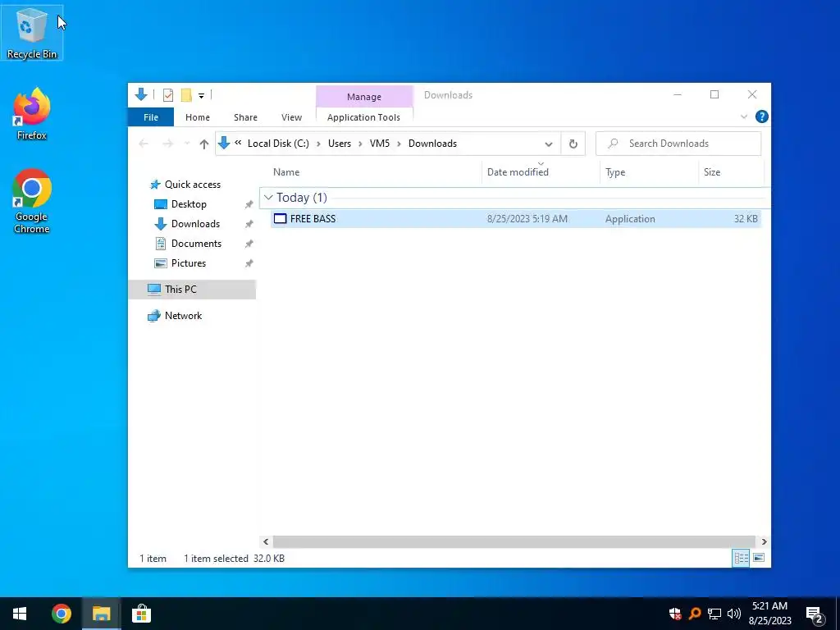Open Microsoft Store from taskbar
The image size is (840, 630).
(x=141, y=614)
